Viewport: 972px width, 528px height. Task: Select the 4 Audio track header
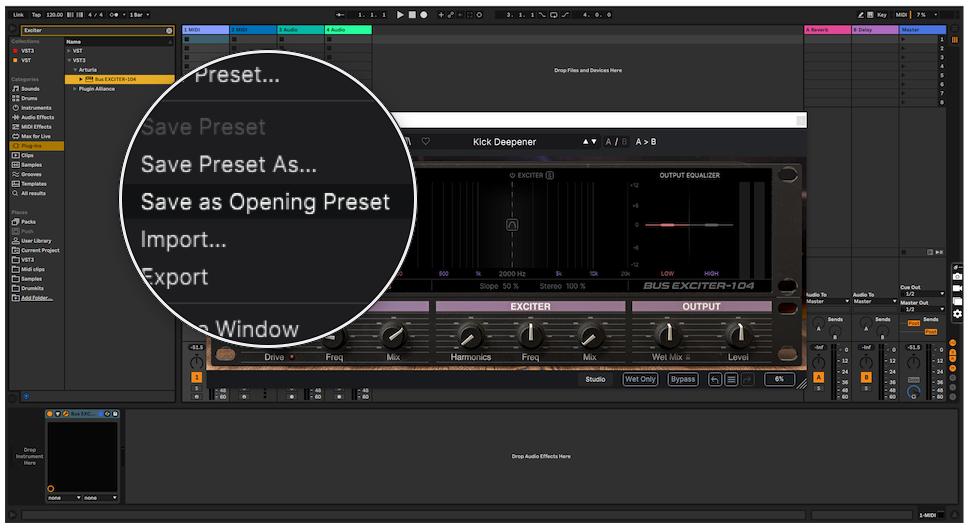[x=348, y=30]
